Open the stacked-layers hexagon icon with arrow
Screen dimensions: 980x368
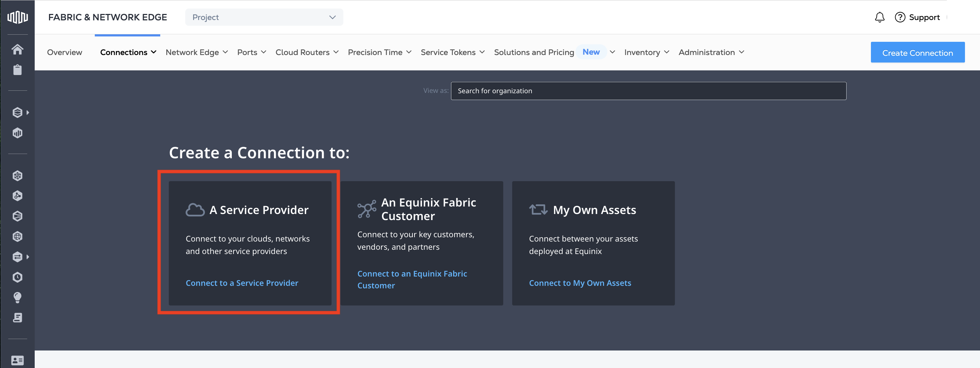click(17, 113)
